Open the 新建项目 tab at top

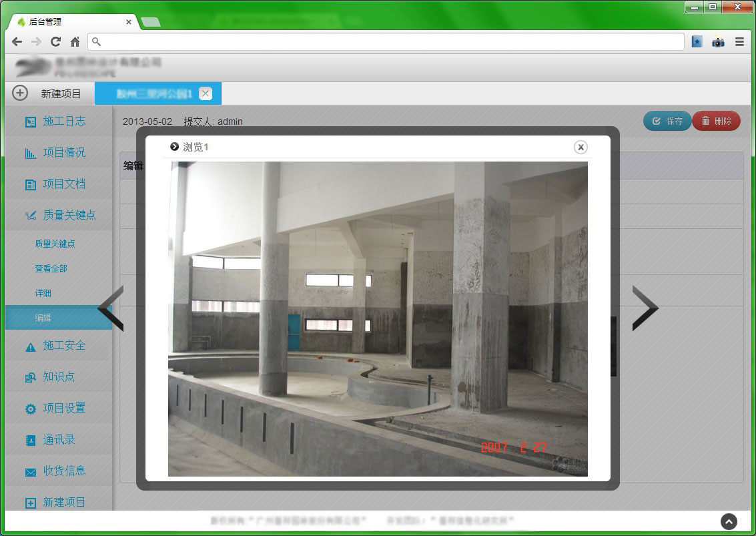click(61, 93)
